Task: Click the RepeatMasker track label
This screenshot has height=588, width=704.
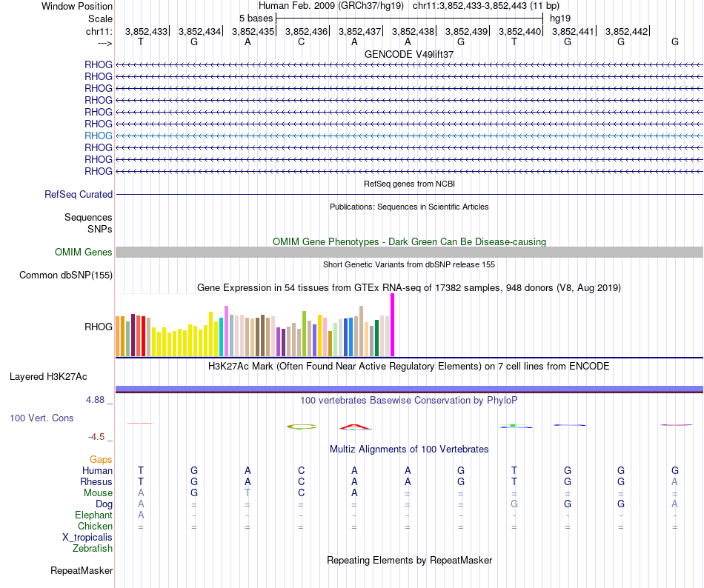Action: [x=82, y=570]
